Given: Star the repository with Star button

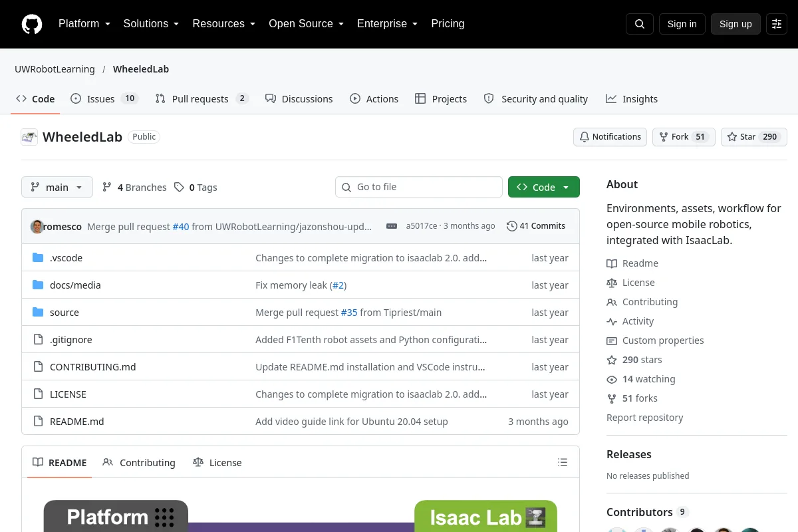Looking at the screenshot, I should pyautogui.click(x=754, y=137).
